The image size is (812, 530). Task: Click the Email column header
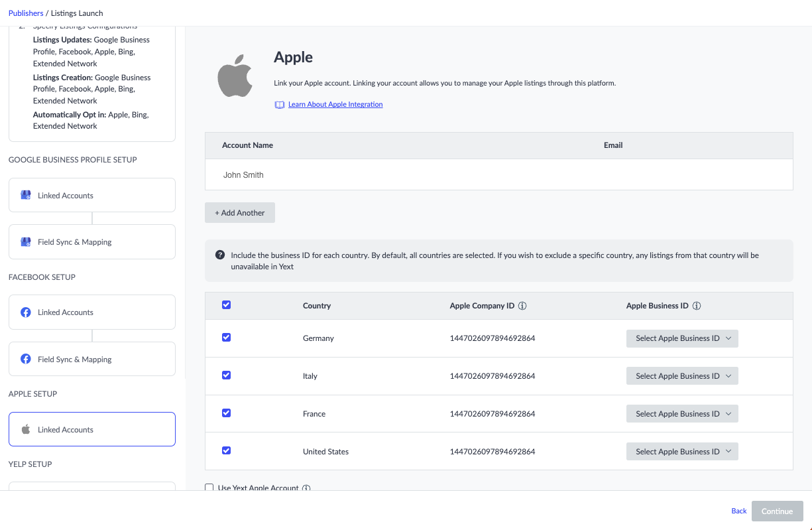coord(613,145)
